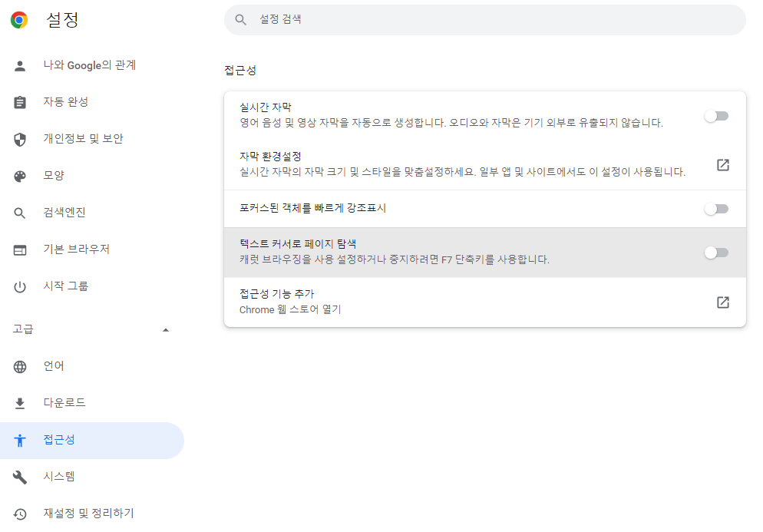
Task: Select 기본 브라우저 menu item
Action: (92, 249)
